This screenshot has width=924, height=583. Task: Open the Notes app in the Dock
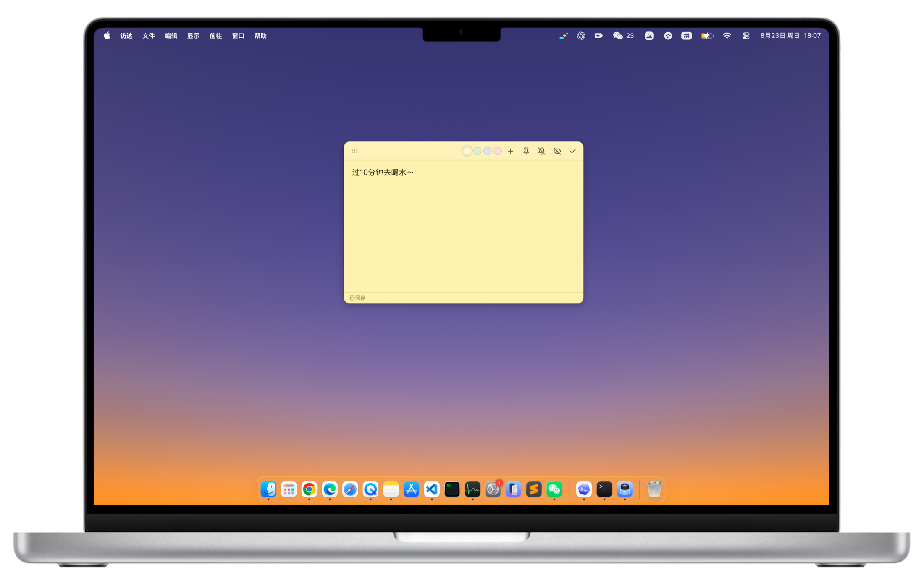[x=391, y=489]
